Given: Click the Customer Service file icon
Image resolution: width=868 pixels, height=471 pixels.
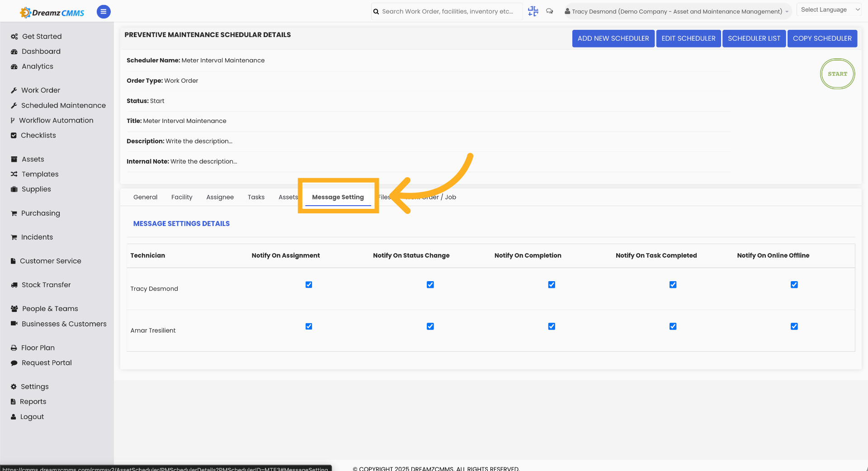Looking at the screenshot, I should [13, 261].
